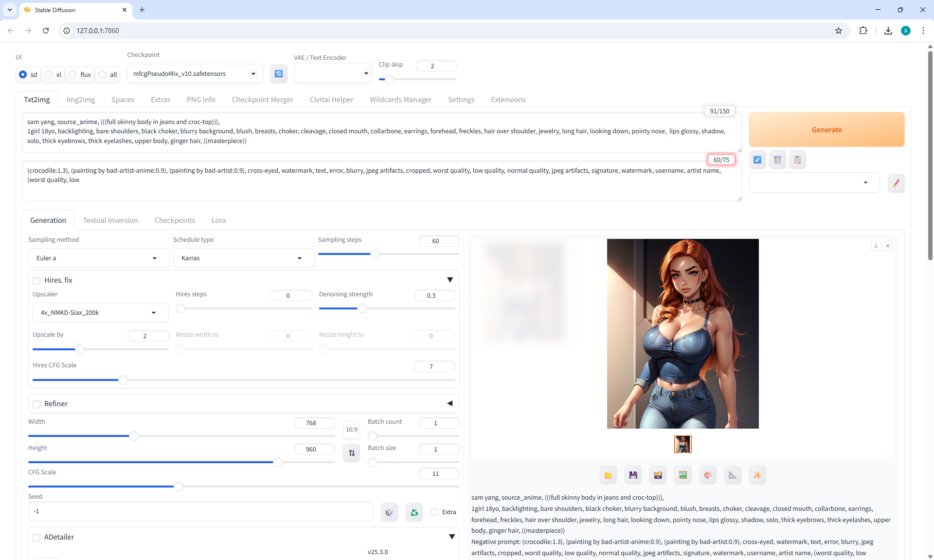Click the dice random seed icon
934x560 pixels.
(389, 512)
